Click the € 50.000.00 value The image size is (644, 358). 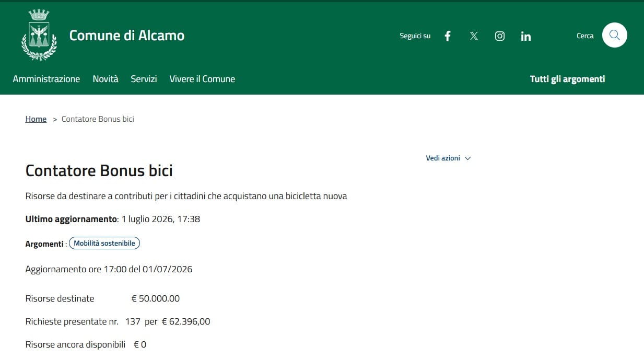[x=156, y=298]
